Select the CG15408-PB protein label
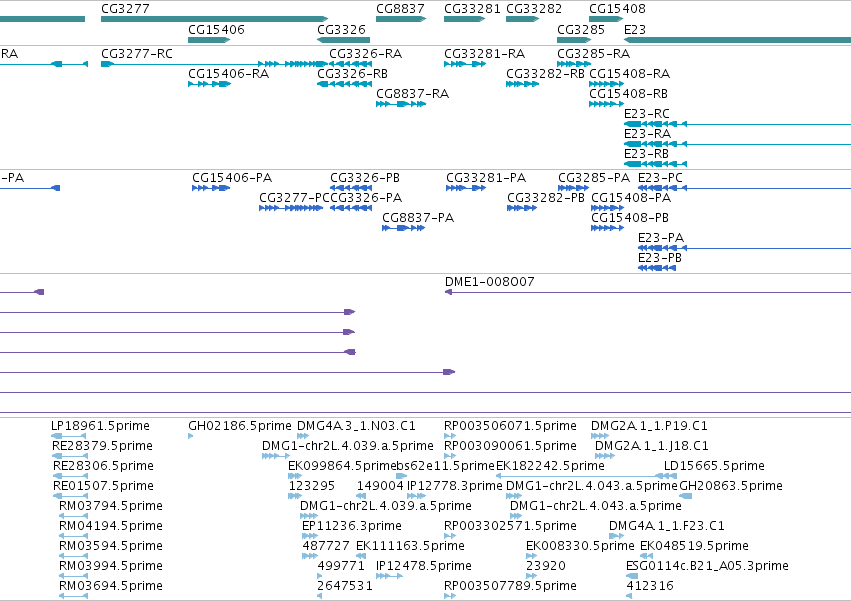The width and height of the screenshot is (851, 601). [630, 218]
